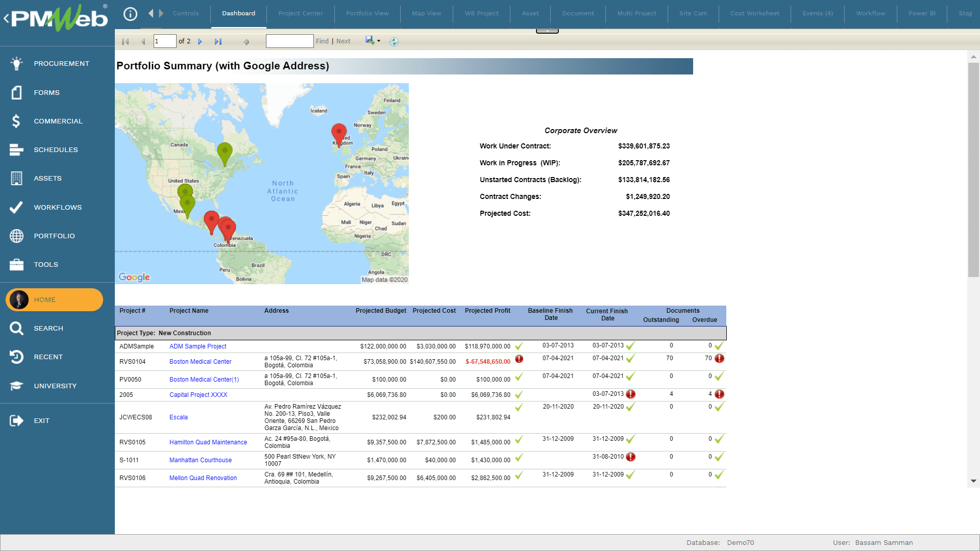
Task: Click the Find button
Action: click(322, 41)
